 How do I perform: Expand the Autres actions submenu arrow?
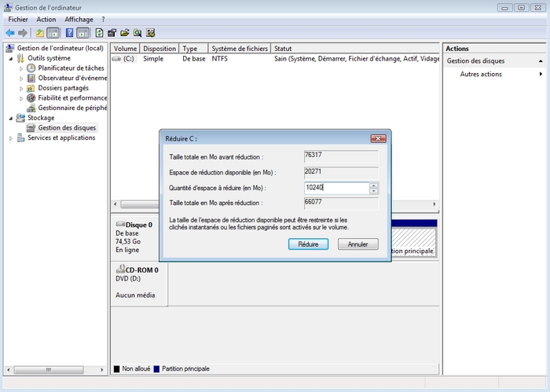pyautogui.click(x=541, y=75)
